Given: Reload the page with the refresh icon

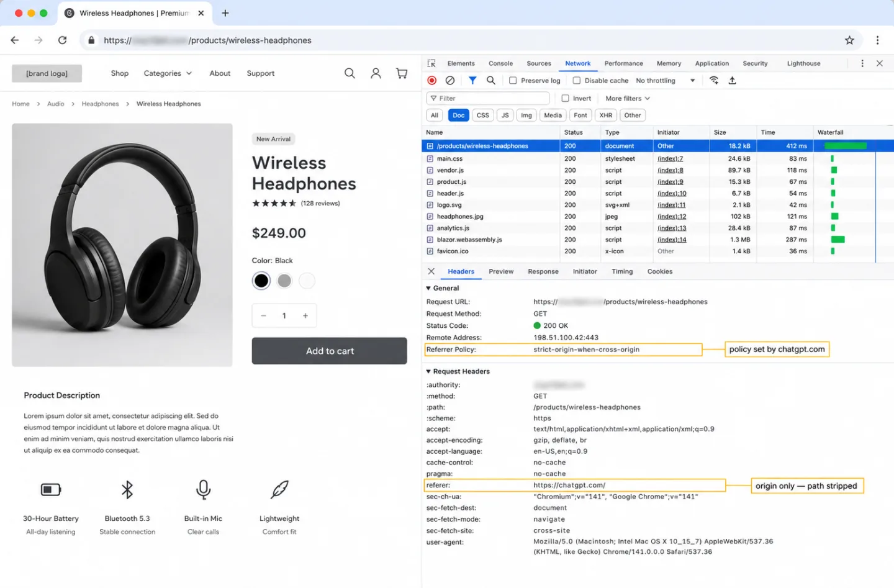Looking at the screenshot, I should tap(62, 40).
